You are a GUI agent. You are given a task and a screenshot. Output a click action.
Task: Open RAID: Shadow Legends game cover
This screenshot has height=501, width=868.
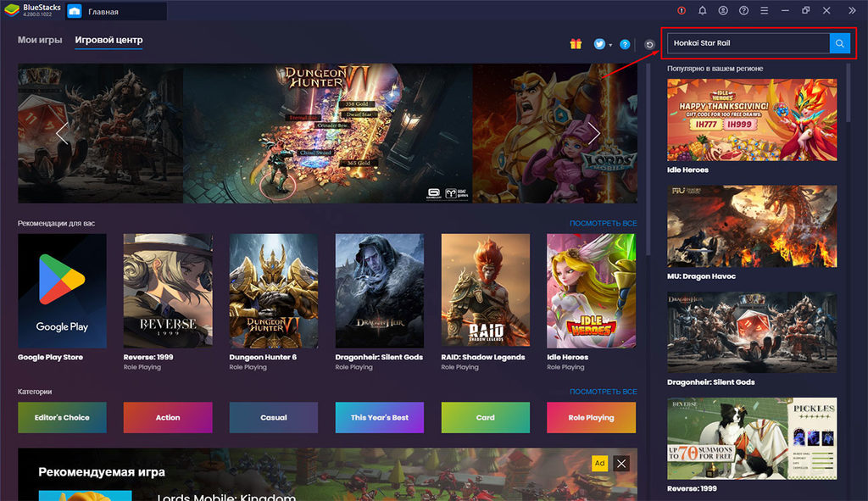coord(486,291)
